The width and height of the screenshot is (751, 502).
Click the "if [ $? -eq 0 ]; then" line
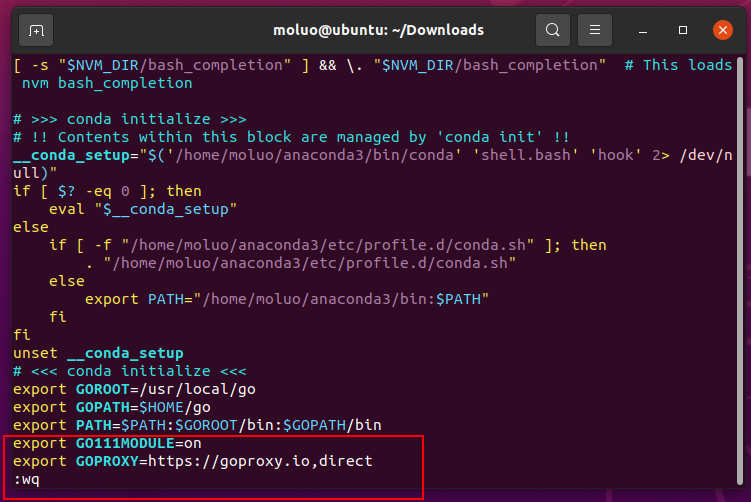pyautogui.click(x=107, y=191)
